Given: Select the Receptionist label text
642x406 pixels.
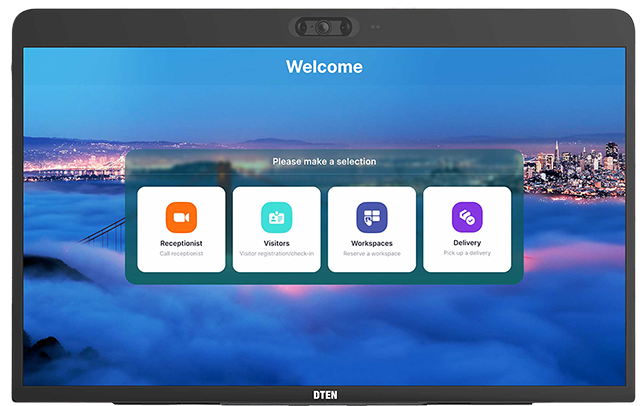Looking at the screenshot, I should (x=181, y=243).
